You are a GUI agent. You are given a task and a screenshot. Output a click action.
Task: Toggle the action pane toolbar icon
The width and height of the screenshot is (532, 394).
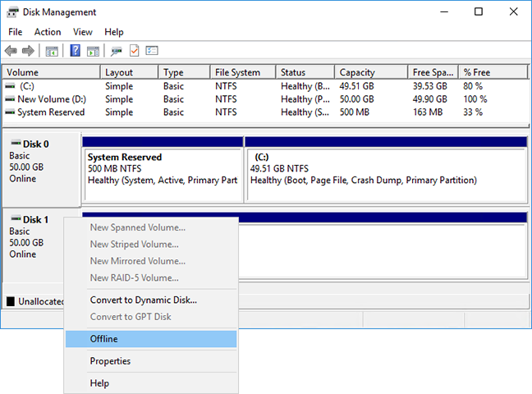pos(93,51)
